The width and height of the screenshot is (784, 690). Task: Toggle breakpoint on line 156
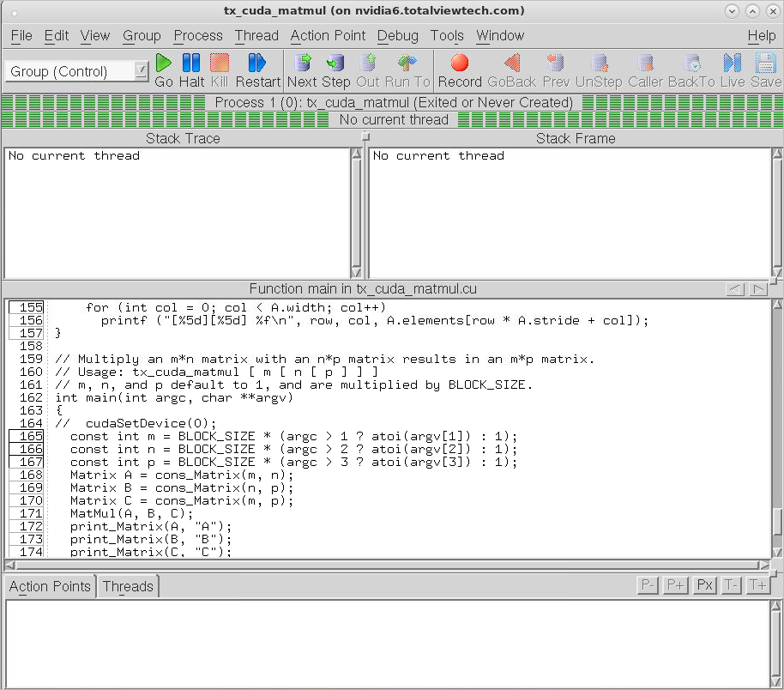(x=27, y=320)
